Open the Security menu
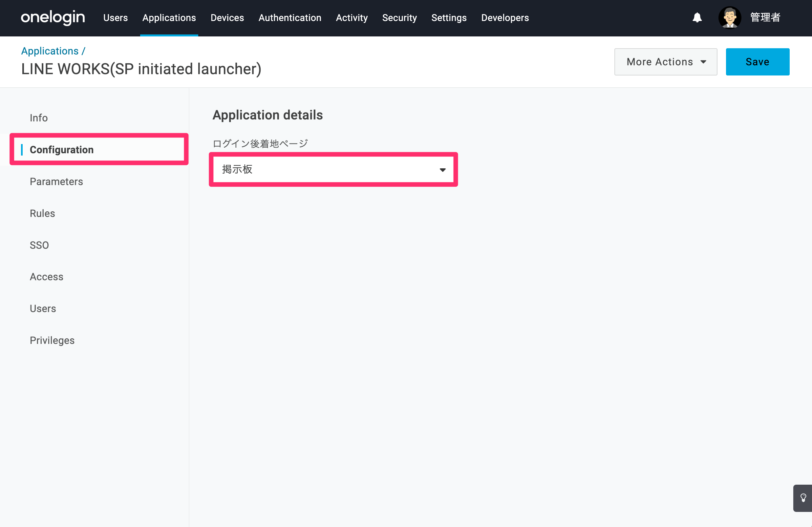Image resolution: width=812 pixels, height=527 pixels. point(399,18)
